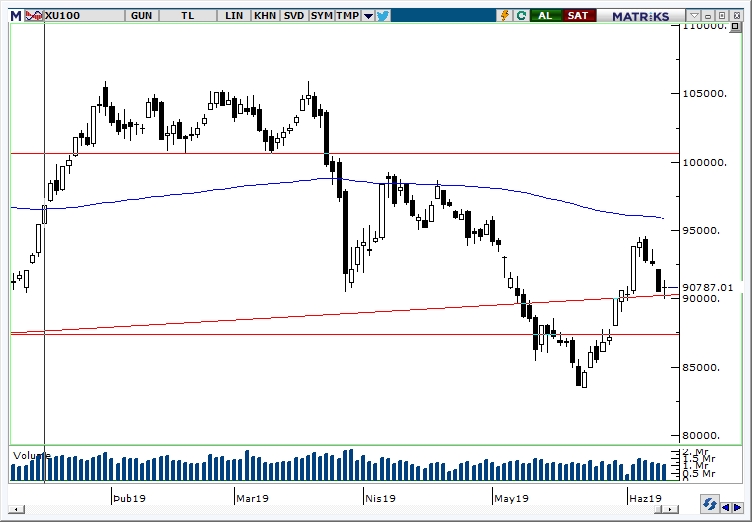Viewport: 752px width, 522px height.
Task: Click the 105000 price axis label
Action: click(x=705, y=94)
